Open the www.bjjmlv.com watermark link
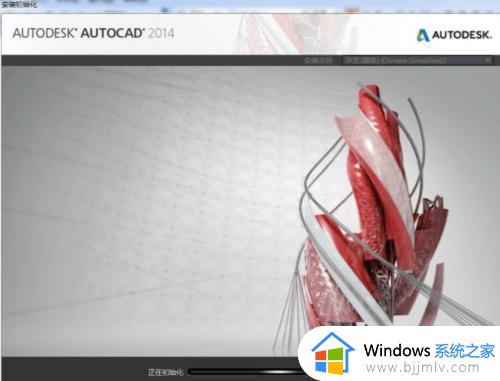 pos(422,368)
